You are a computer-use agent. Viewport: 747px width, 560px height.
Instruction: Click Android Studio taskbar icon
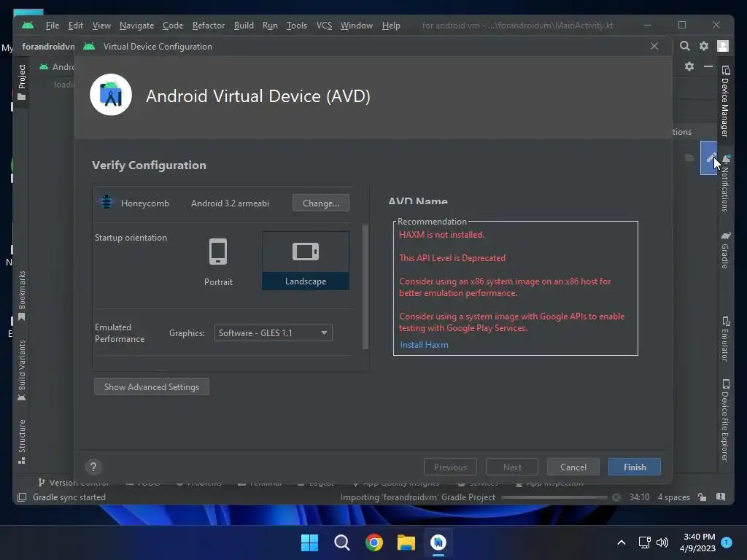point(438,542)
